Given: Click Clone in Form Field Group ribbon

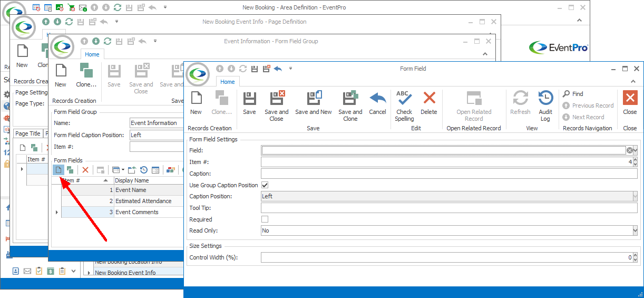Looking at the screenshot, I should (x=86, y=75).
